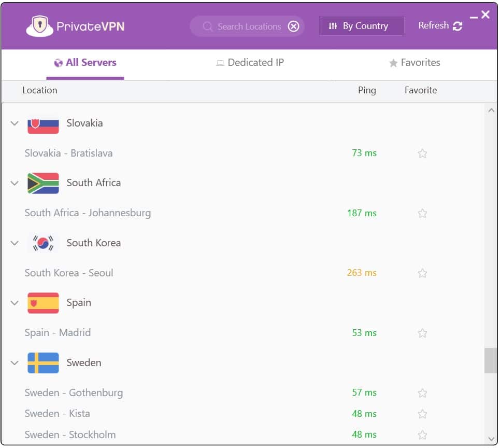This screenshot has height=448, width=500.
Task: Click the 187 ms ping value
Action: (x=362, y=213)
